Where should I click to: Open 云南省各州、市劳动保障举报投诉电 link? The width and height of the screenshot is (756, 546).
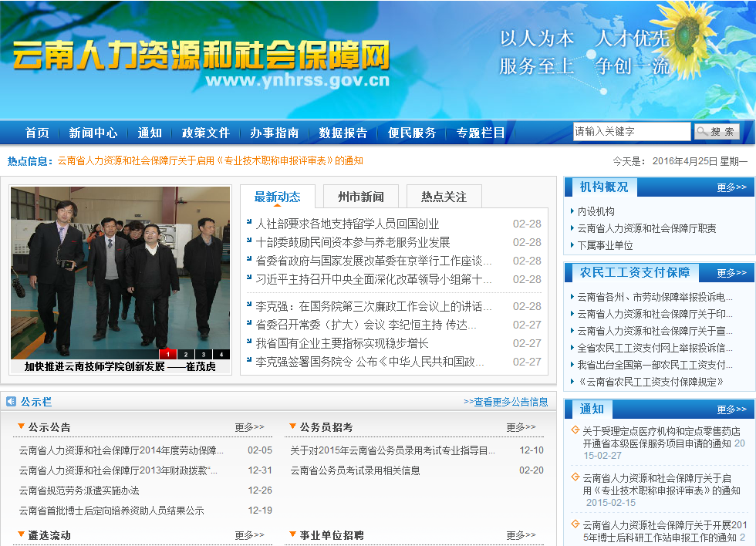pos(655,297)
